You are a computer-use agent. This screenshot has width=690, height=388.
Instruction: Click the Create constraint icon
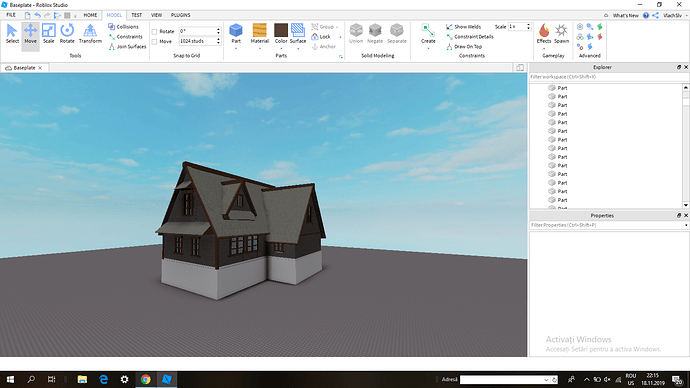tap(428, 34)
